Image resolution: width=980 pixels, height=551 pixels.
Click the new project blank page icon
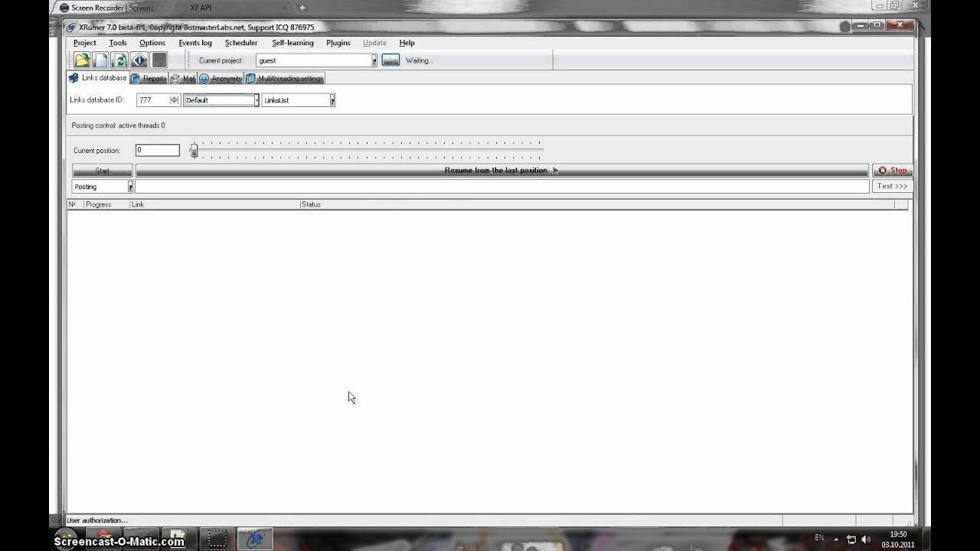coord(101,60)
